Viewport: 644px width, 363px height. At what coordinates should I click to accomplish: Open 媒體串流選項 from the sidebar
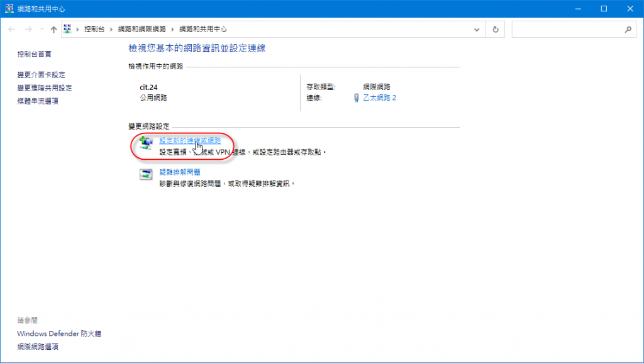(x=38, y=101)
